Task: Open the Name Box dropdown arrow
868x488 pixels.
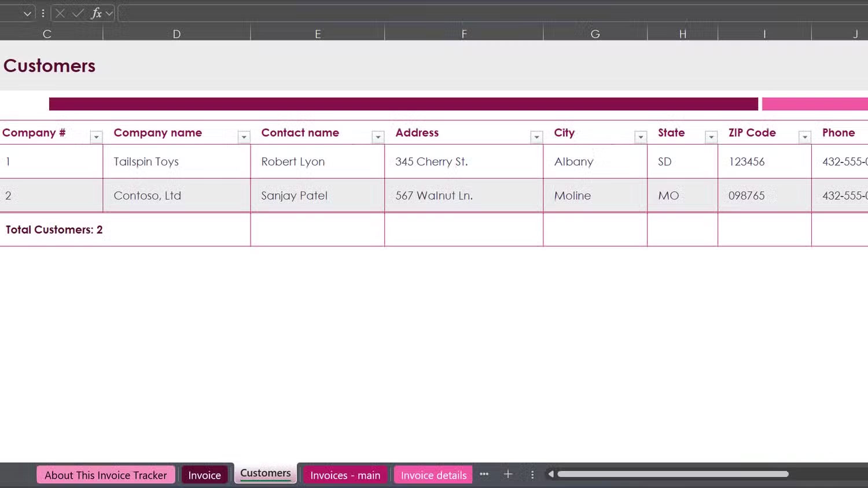Action: (x=27, y=13)
